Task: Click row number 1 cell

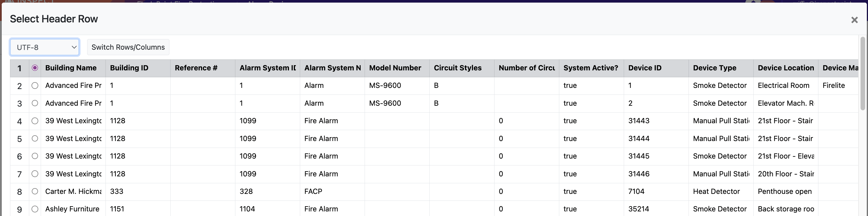Action: pyautogui.click(x=19, y=68)
